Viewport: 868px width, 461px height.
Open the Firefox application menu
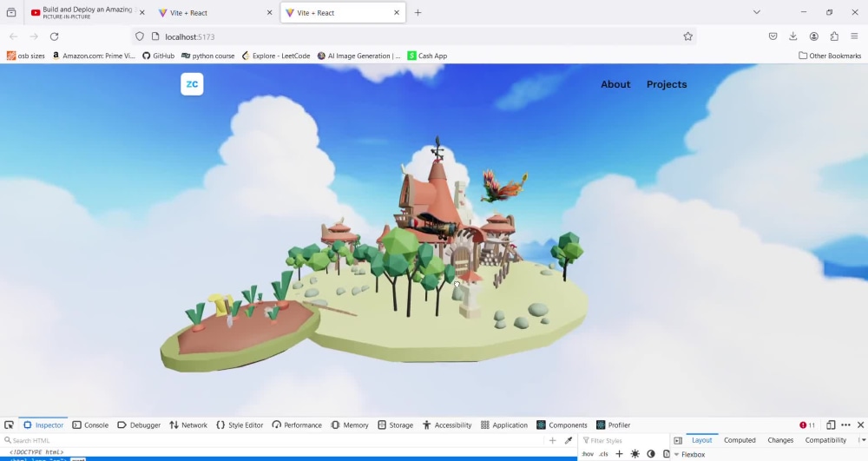[854, 36]
